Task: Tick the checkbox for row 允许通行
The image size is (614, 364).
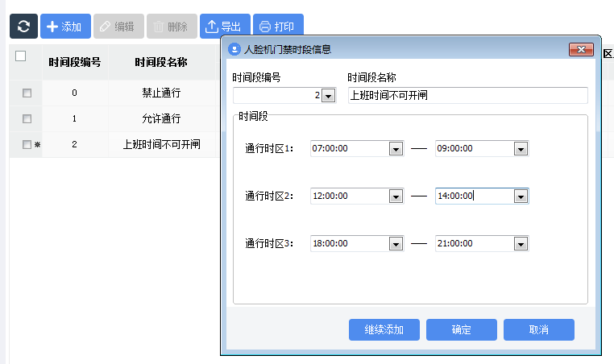Action: click(27, 118)
